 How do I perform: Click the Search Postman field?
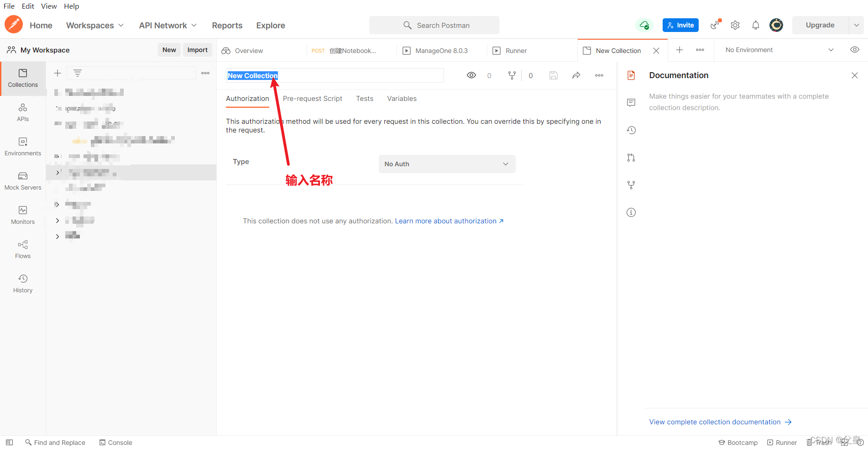[x=434, y=25]
